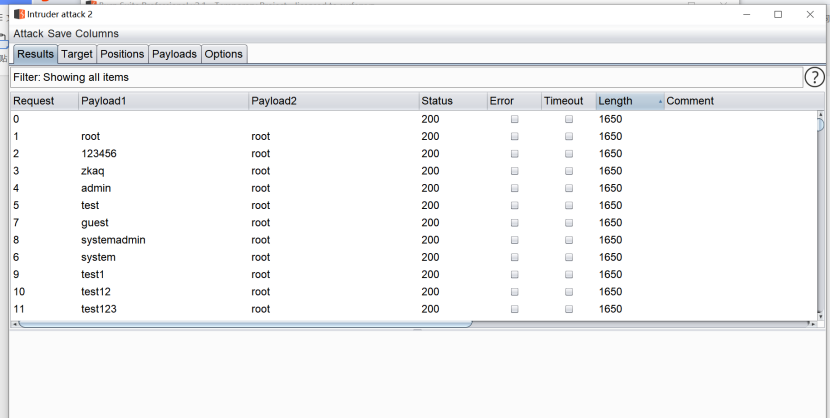Toggle Error checkbox for admin payload row

(x=515, y=188)
